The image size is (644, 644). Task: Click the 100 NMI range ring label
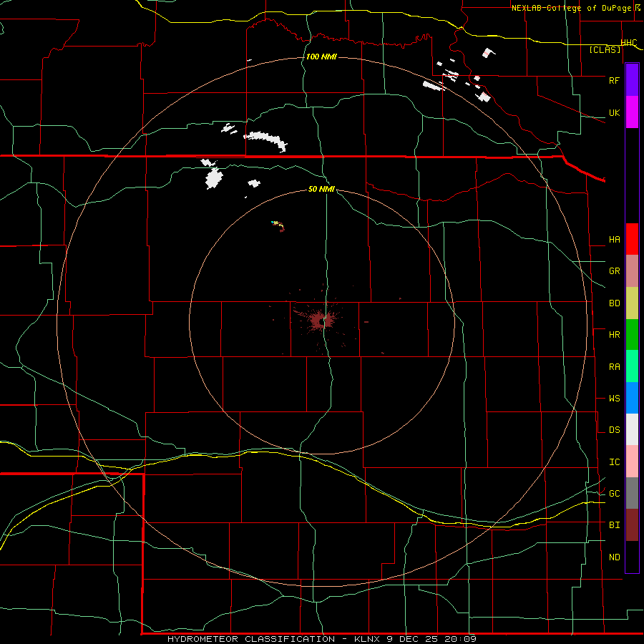pos(321,57)
